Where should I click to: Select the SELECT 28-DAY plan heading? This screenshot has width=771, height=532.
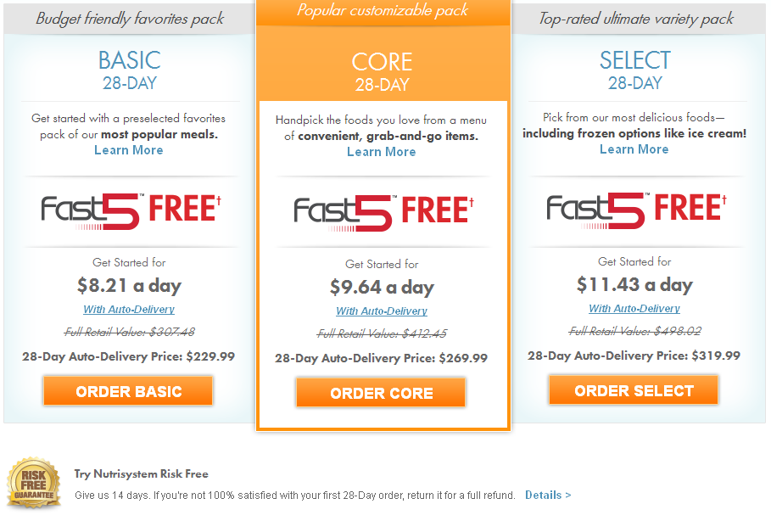(634, 70)
